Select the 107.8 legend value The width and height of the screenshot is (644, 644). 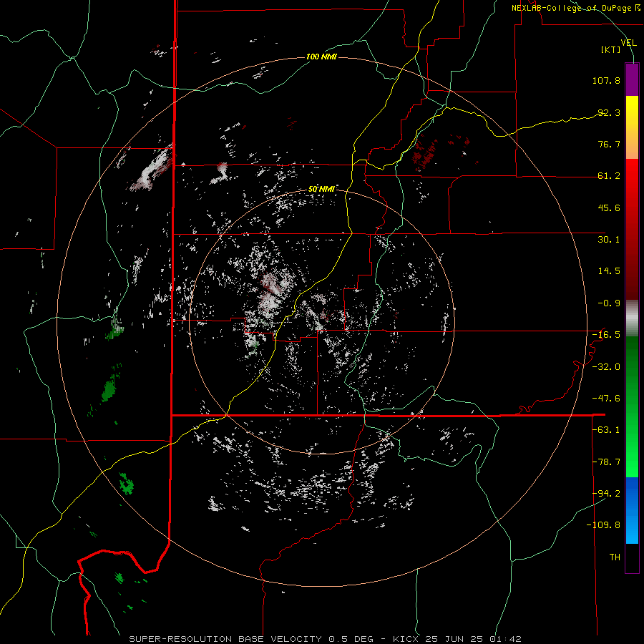606,80
